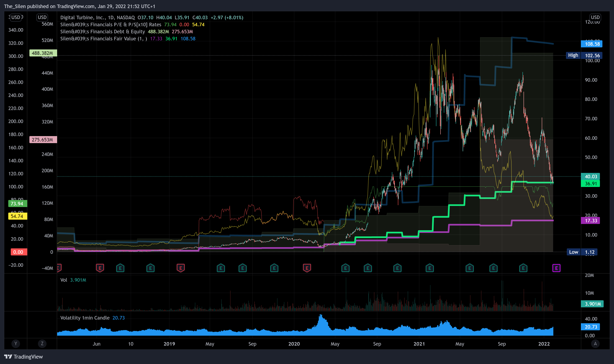
Task: Click the Low 1.12 price label
Action: tap(582, 252)
